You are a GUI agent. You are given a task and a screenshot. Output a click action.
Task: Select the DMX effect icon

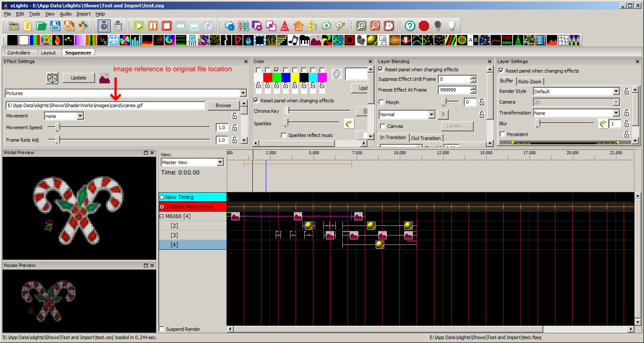102,40
